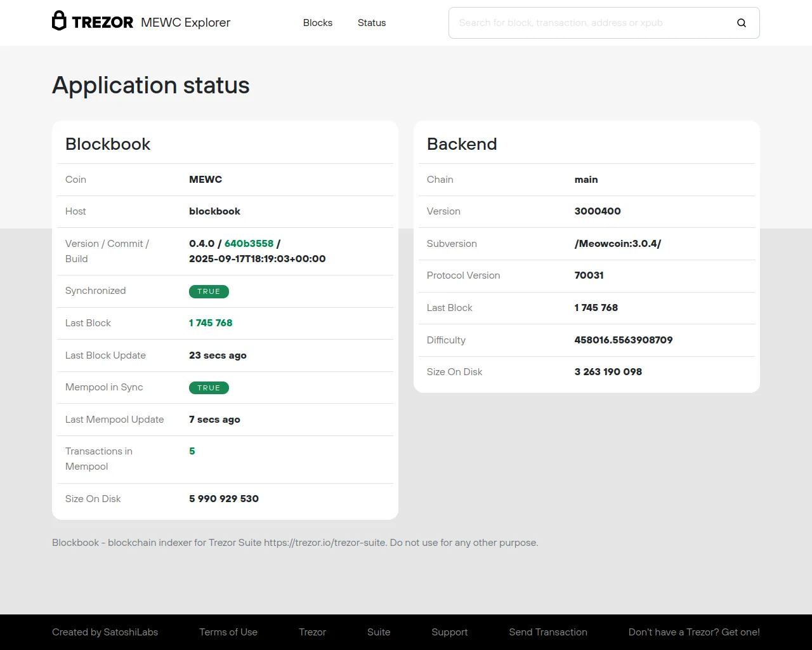Click "Don't have a Trezor? Get one!"
The image size is (812, 650).
point(694,632)
